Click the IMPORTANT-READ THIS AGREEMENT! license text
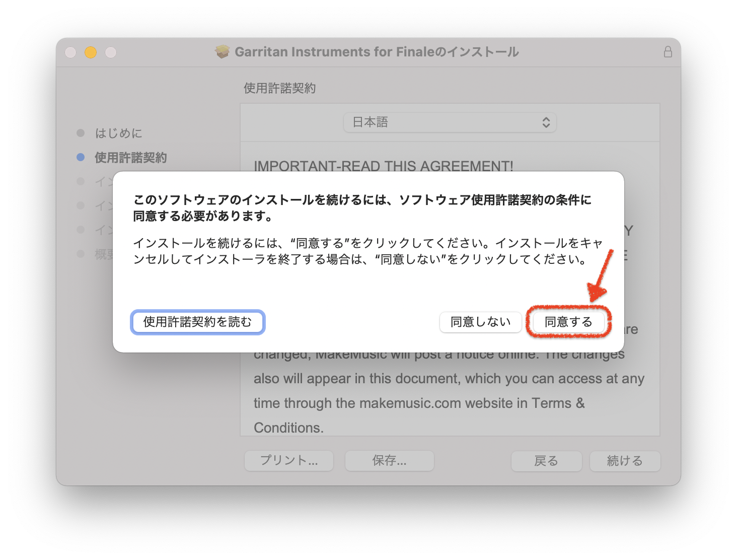Screen dimensions: 737x560 [x=384, y=166]
